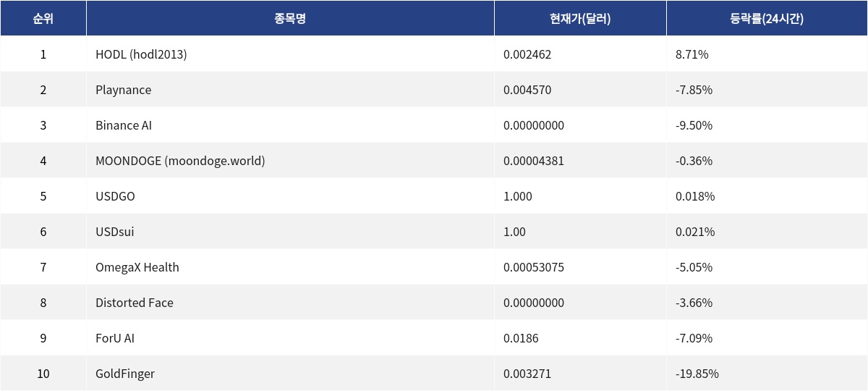
Task: Click the 0.00004381 price of MOONDOGE
Action: 534,161
